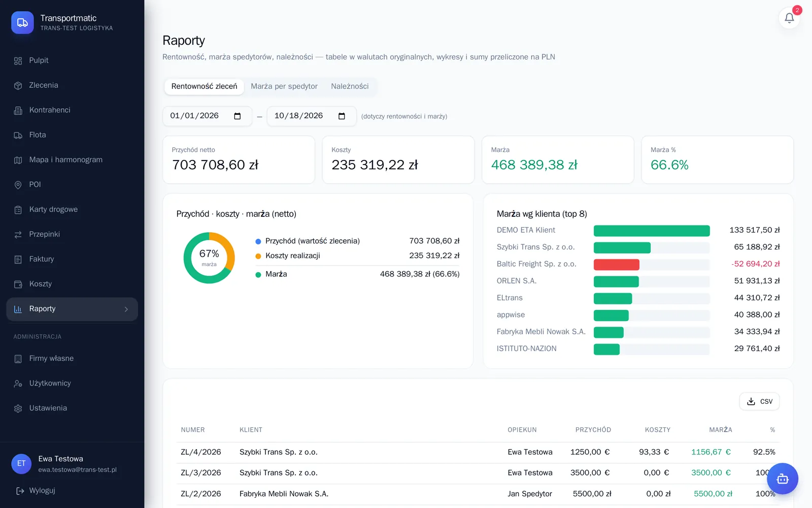Viewport: 812px width, 508px height.
Task: Click the POI pin icon
Action: (18, 185)
